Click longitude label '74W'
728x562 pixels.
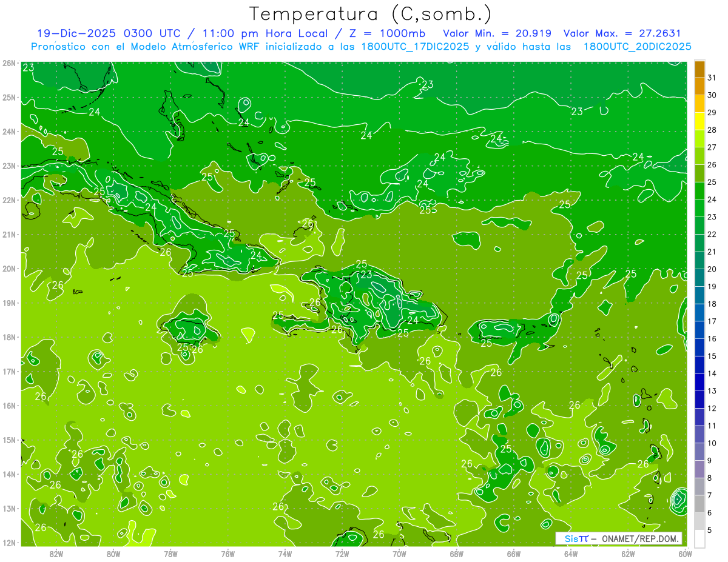pyautogui.click(x=285, y=554)
